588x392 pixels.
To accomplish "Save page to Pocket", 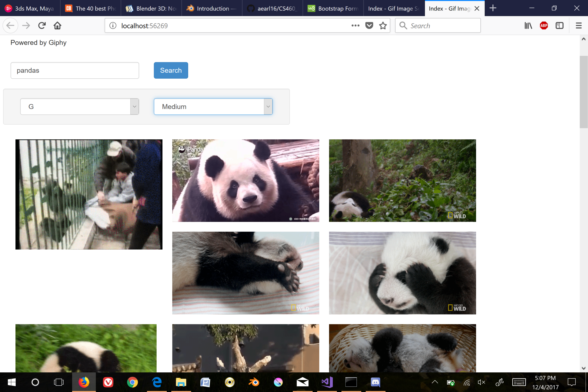I will pos(369,25).
